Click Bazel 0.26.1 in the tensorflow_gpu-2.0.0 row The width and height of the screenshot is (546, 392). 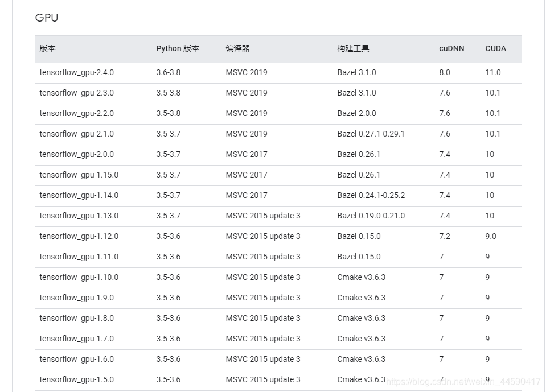[359, 155]
